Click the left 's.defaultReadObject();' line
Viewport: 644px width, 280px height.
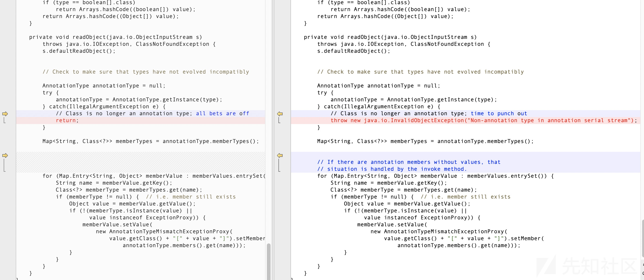pyautogui.click(x=79, y=51)
